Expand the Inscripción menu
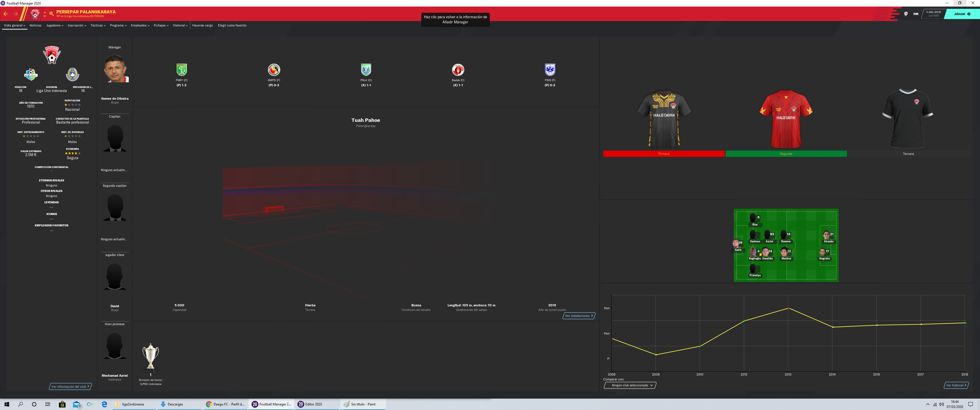980x410 pixels. [77, 25]
